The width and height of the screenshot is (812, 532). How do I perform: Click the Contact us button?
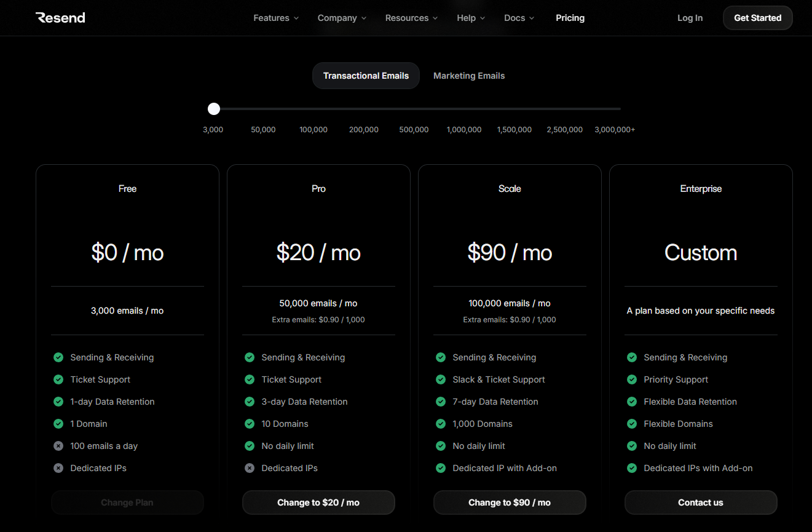[701, 502]
